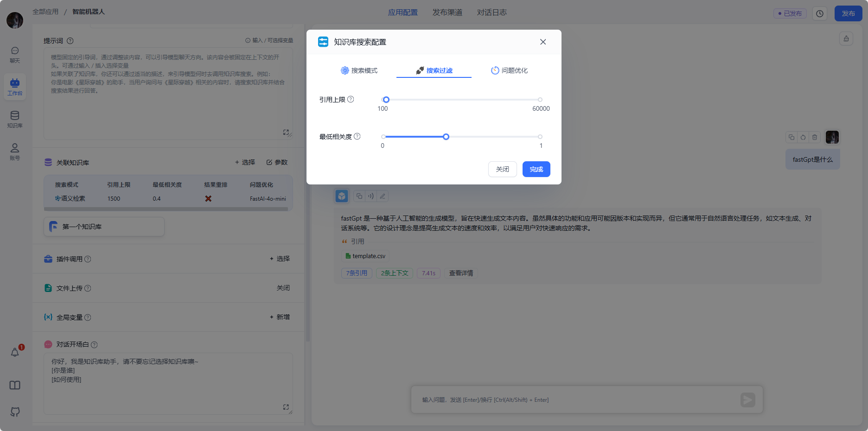Click FastAI-4o-mini cell in table
868x431 pixels.
tap(268, 198)
